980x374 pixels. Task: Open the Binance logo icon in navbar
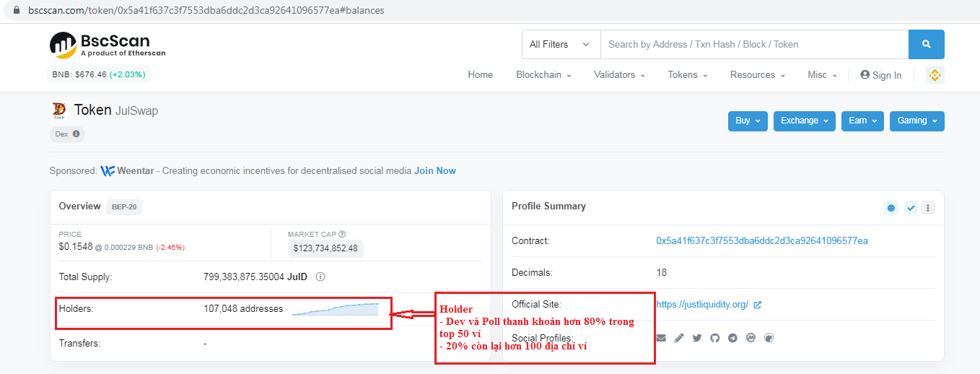coord(935,75)
